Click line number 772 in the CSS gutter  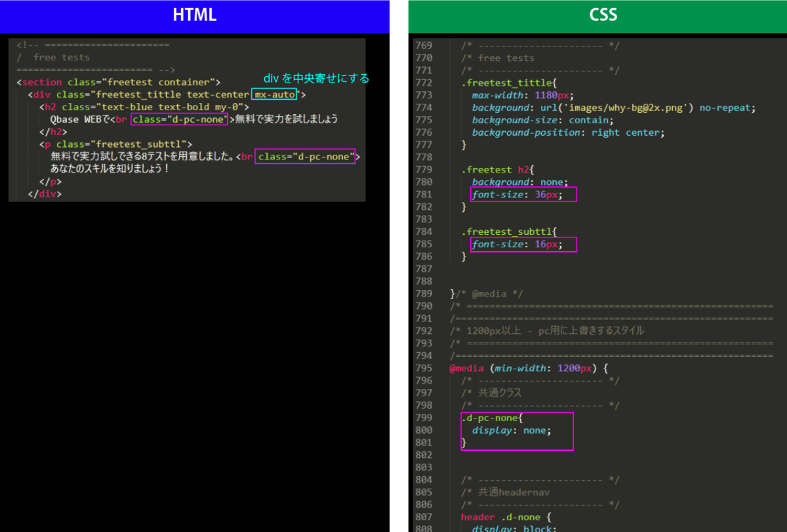(x=424, y=83)
